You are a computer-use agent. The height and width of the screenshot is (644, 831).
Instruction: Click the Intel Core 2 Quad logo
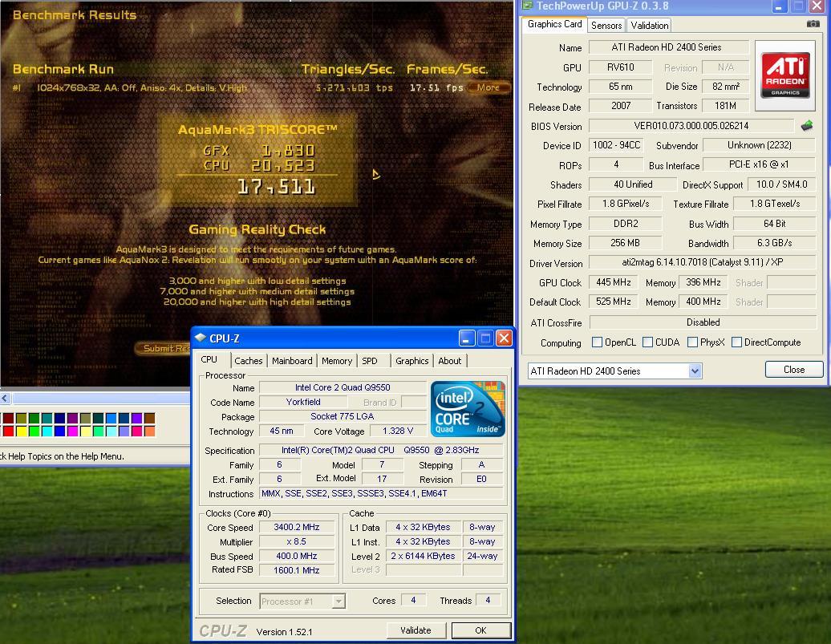click(468, 409)
